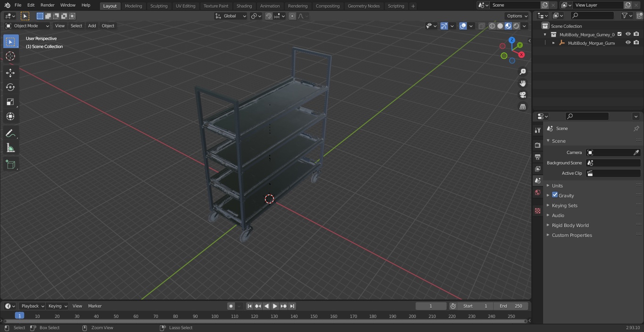The width and height of the screenshot is (644, 332).
Task: Open the viewport Options dropdown
Action: [517, 16]
